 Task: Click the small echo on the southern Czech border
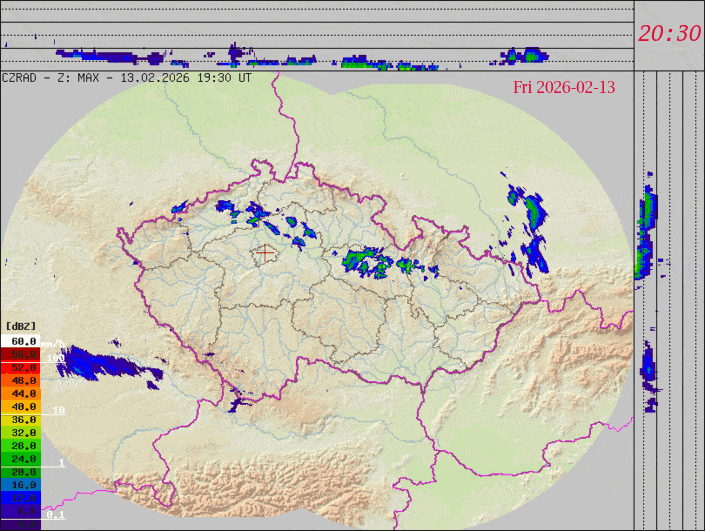(239, 404)
